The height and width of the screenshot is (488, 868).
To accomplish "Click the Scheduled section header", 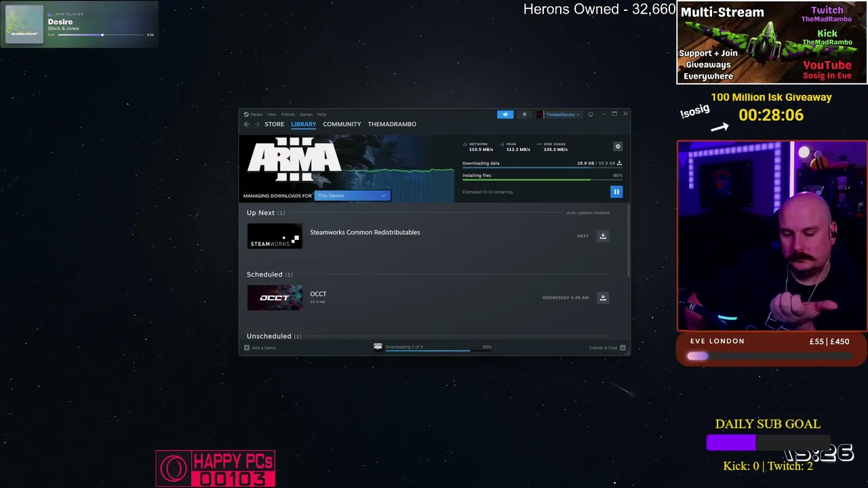I will click(x=270, y=274).
